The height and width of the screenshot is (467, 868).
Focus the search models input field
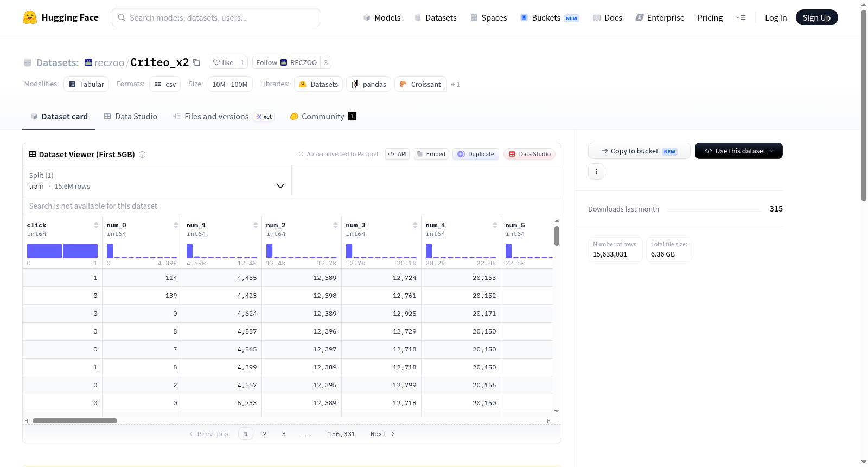(216, 17)
